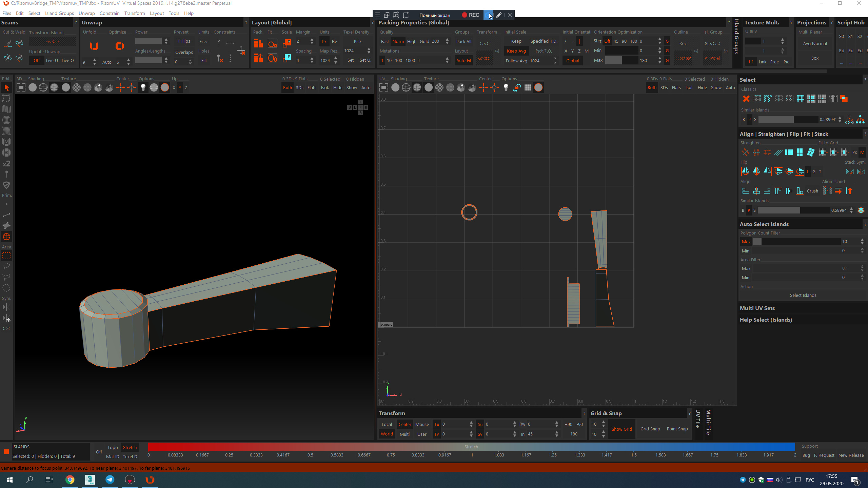Click the cut seam icon in Seams panel
This screenshot has height=488, width=868.
pos(7,43)
